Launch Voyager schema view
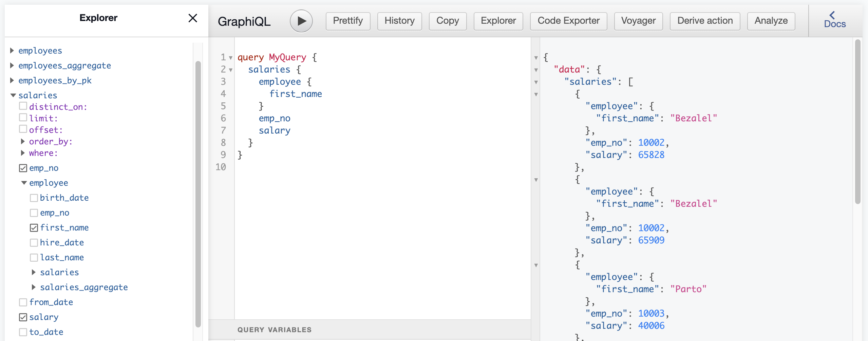868x341 pixels. pos(638,21)
